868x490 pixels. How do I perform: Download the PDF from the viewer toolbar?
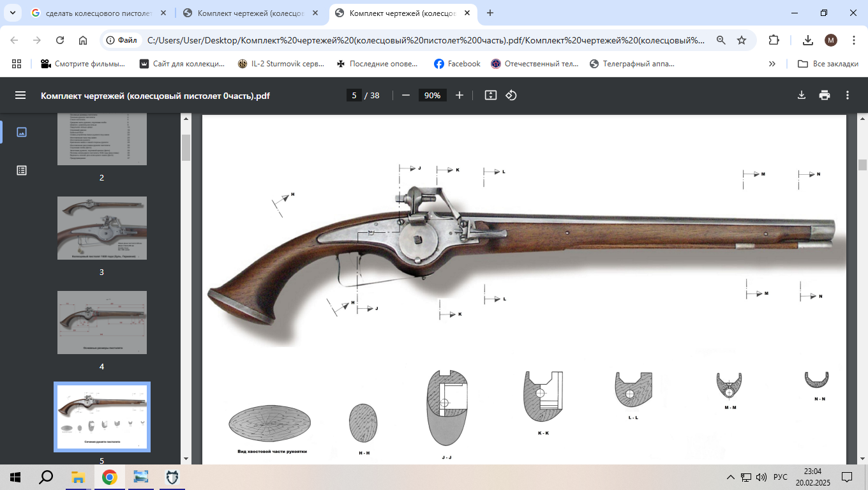pos(802,95)
